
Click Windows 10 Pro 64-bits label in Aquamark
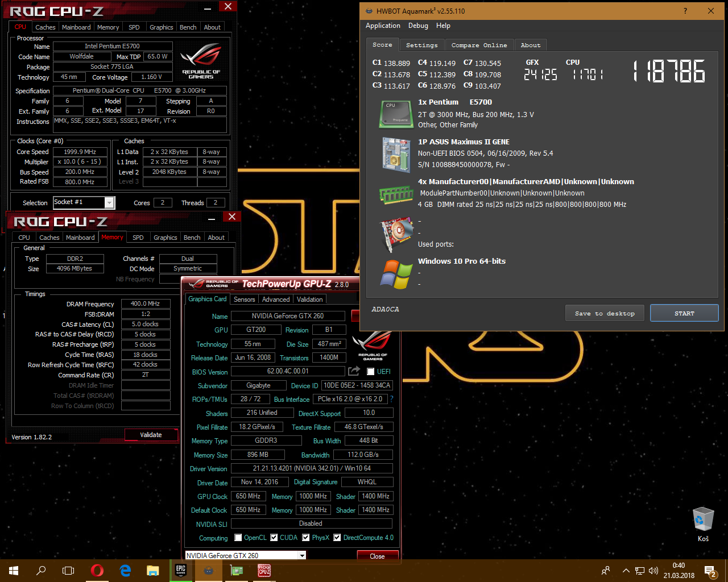point(462,261)
